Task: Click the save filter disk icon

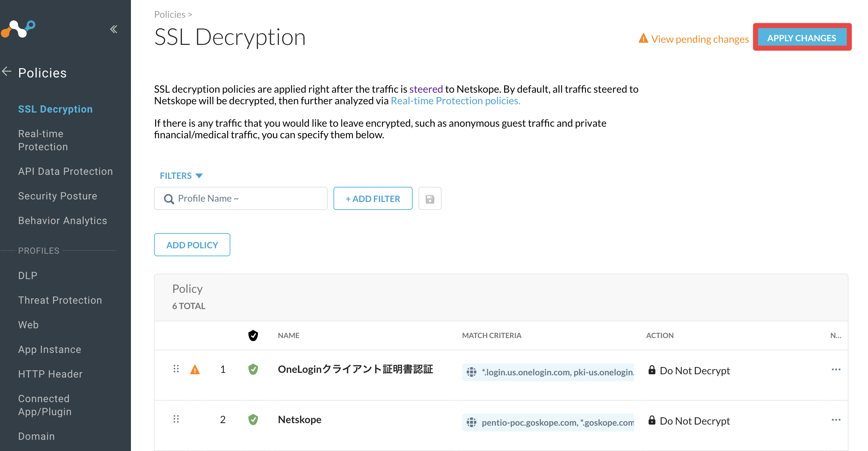Action: coord(430,199)
